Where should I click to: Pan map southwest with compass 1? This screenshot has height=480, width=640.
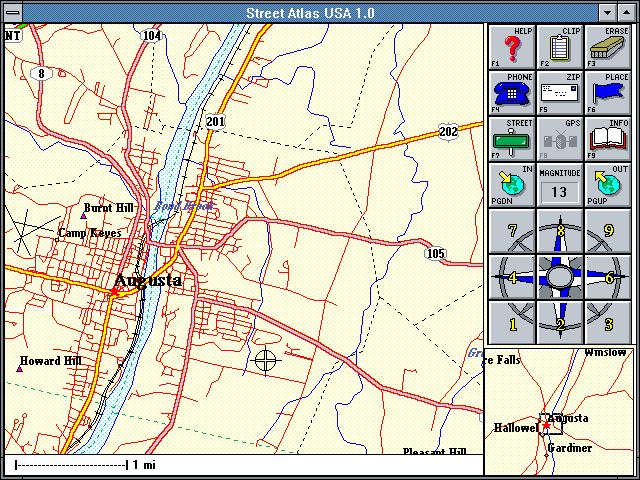tap(511, 323)
